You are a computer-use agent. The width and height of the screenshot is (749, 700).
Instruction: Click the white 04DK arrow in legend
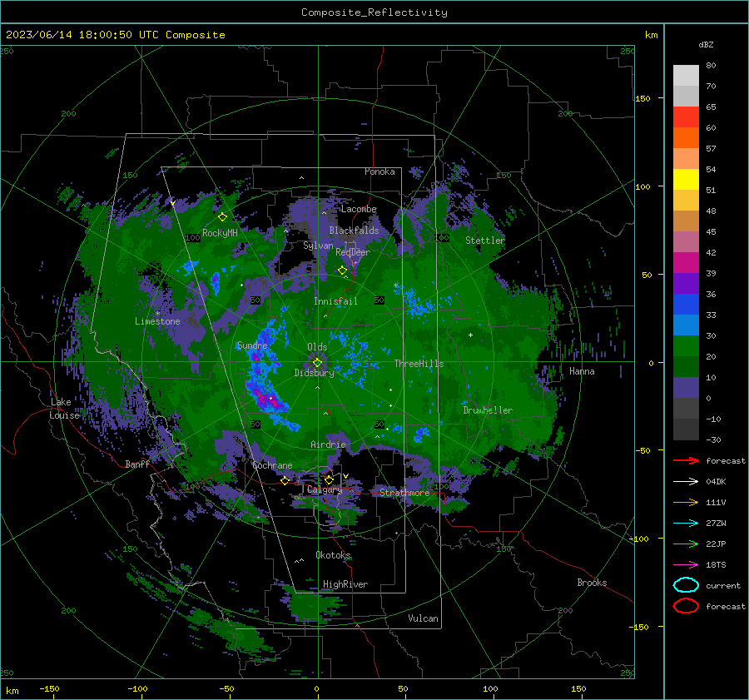coord(686,481)
